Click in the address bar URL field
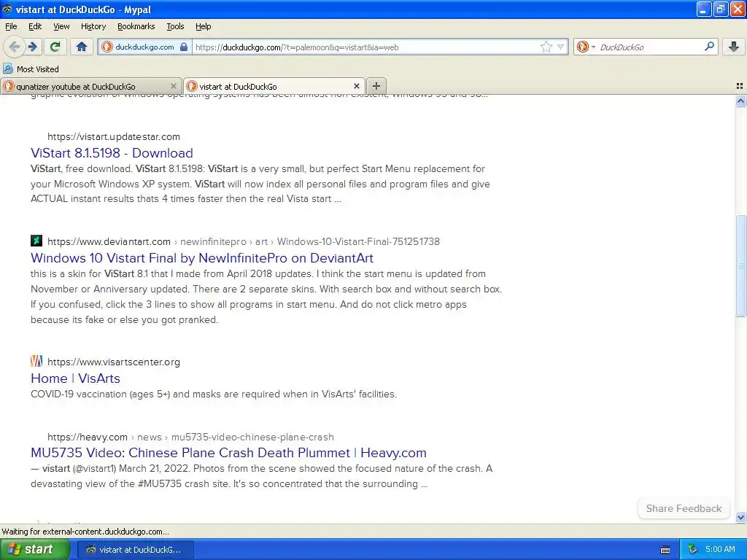This screenshot has width=747, height=560. point(367,47)
